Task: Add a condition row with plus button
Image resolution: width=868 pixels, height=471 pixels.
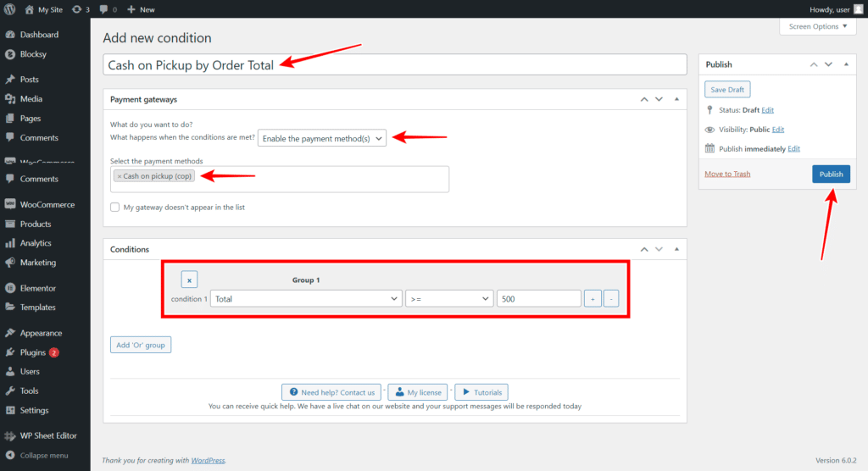Action: tap(593, 299)
